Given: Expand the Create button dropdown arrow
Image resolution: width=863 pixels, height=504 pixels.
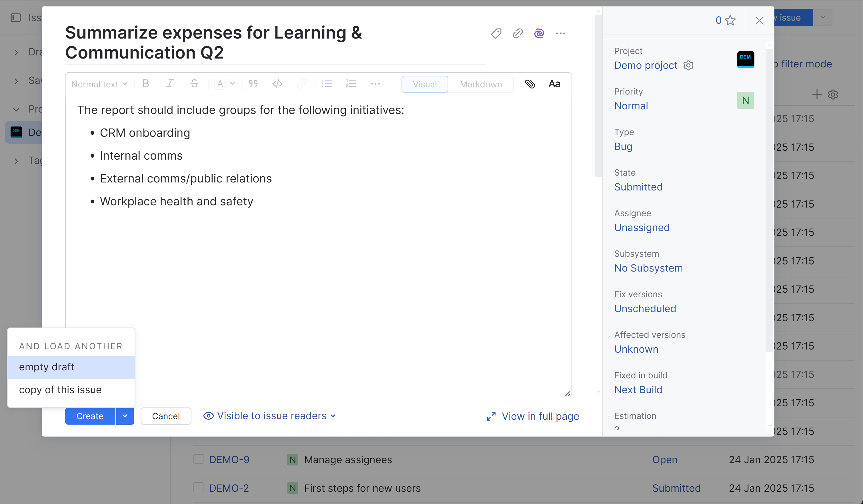Looking at the screenshot, I should click(125, 416).
